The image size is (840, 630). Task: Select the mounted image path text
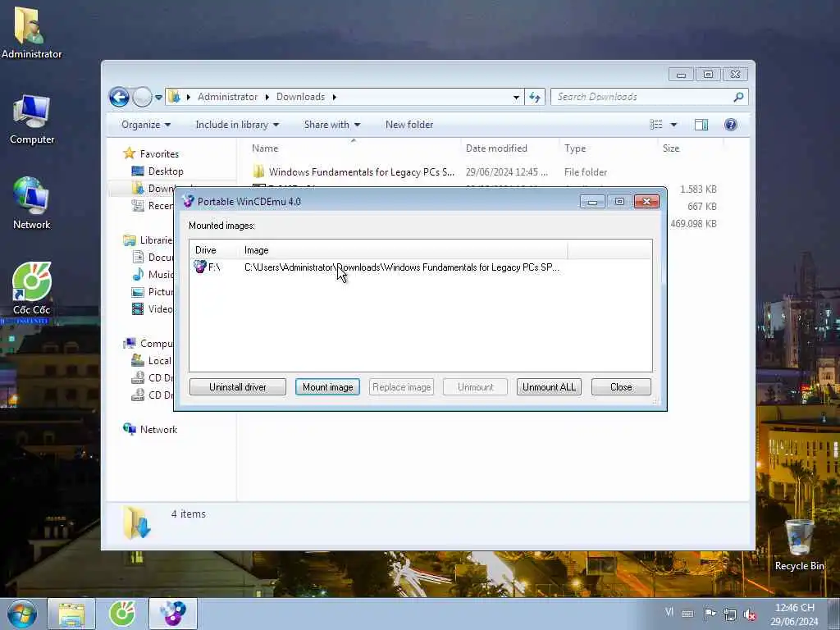[402, 267]
